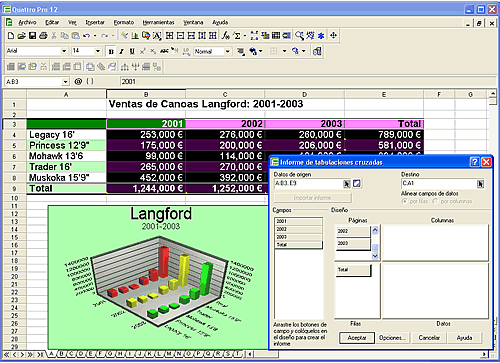Click the Datos de origen input field

click(x=308, y=183)
